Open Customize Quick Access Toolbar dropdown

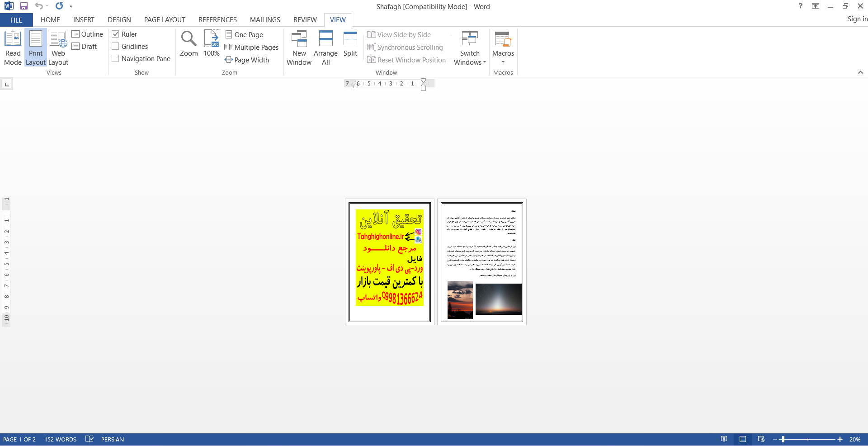coord(71,6)
